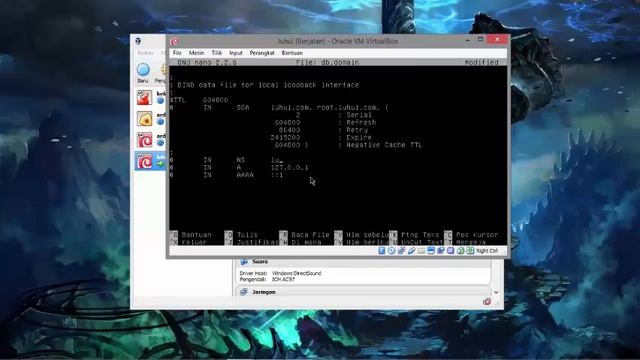640x360 pixels.
Task: Click the 'Baca File' shortcut in the nano footer
Action: click(x=310, y=235)
